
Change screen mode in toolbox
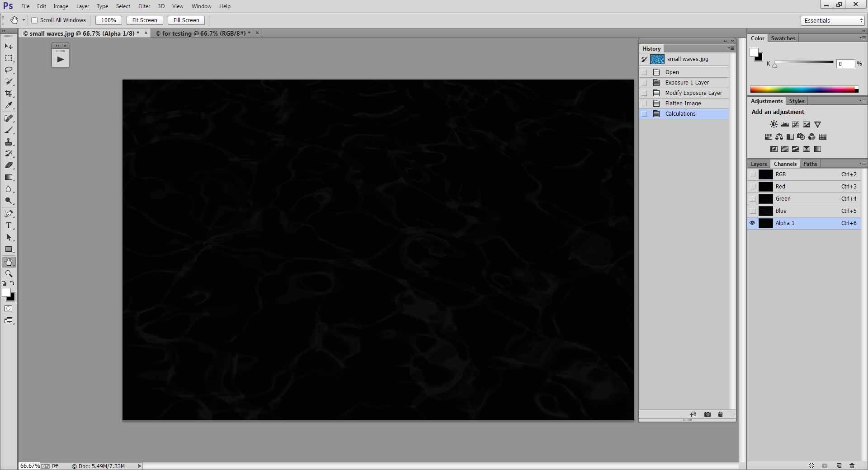point(9,320)
